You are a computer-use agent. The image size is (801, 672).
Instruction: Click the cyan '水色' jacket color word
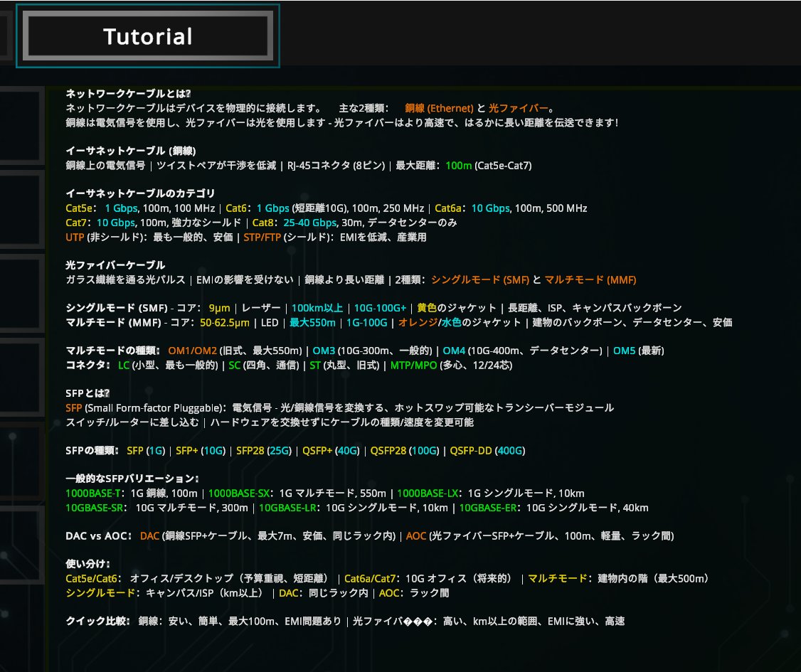(x=451, y=323)
